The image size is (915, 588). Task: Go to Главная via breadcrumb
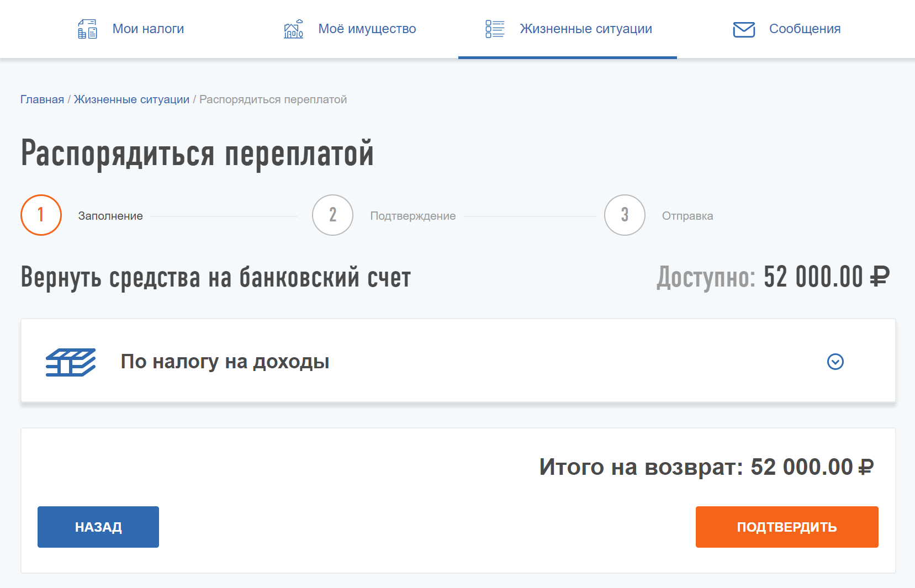(42, 99)
